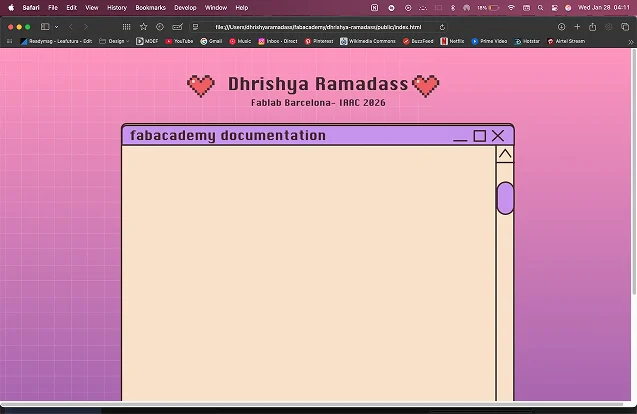Click the left pixel heart icon
This screenshot has height=414, width=637.
(x=201, y=86)
